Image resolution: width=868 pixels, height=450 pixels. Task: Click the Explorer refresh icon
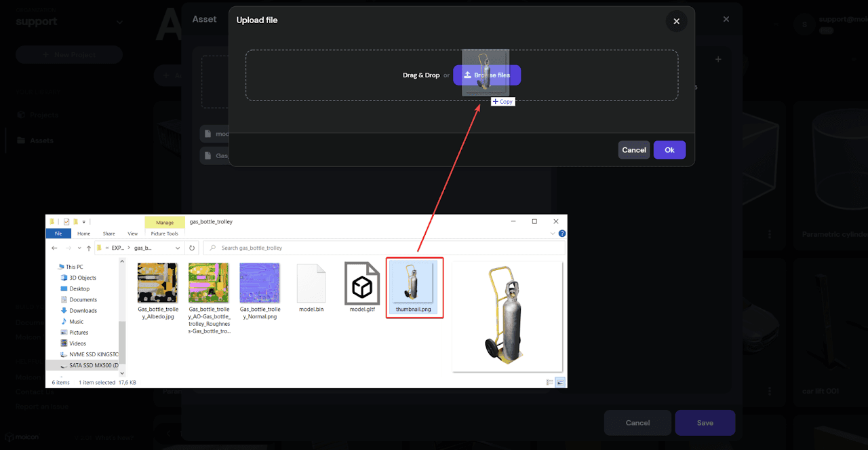click(x=192, y=248)
